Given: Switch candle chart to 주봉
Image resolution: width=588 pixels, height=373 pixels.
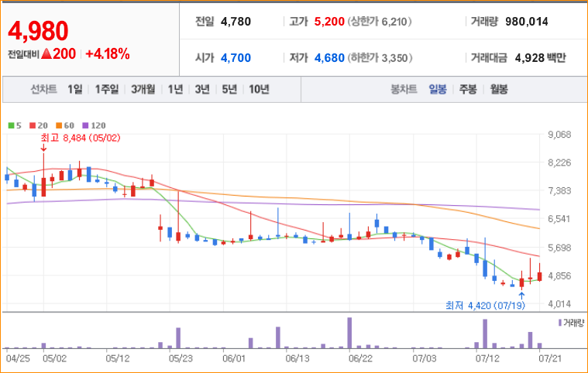Looking at the screenshot, I should click(468, 89).
